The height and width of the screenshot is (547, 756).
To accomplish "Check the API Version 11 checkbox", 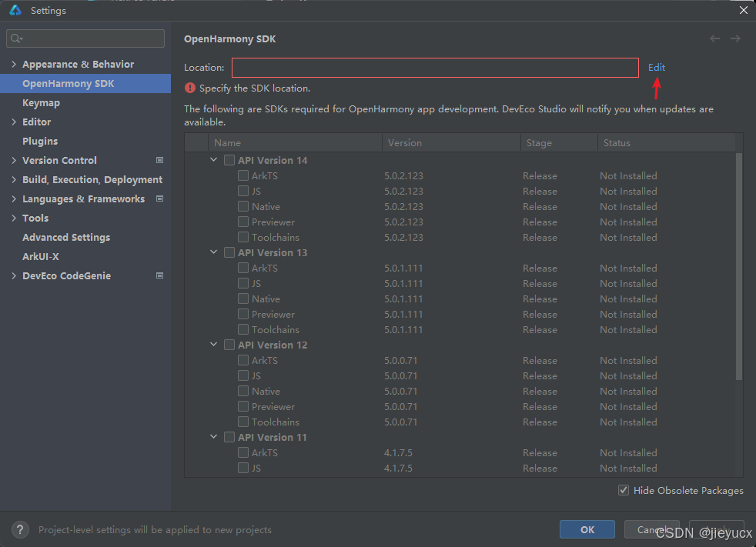I will tap(229, 437).
